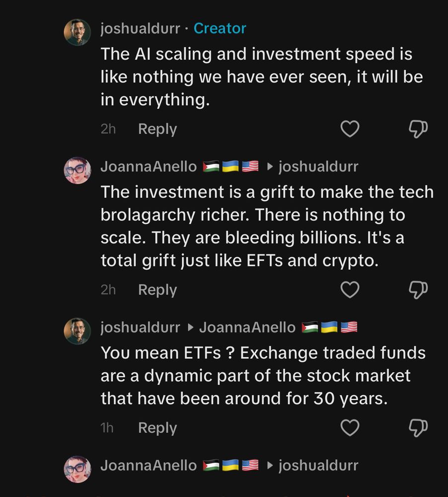
Task: Dislike joshualdurr's AI scaling comment
Action: pos(418,129)
